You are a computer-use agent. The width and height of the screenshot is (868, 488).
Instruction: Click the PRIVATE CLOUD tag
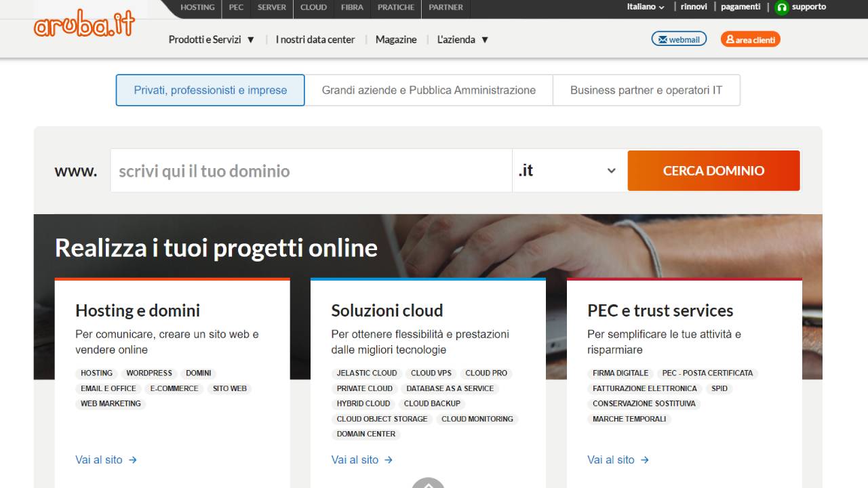365,389
